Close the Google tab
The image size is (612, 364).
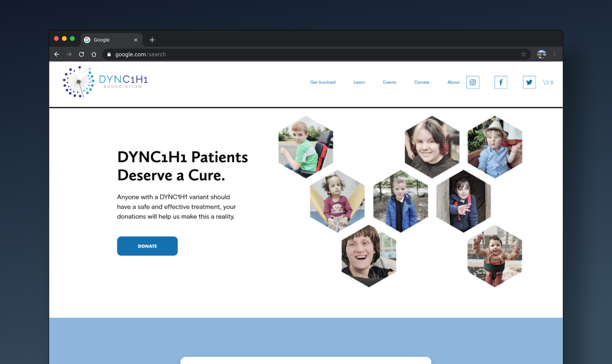pos(136,40)
